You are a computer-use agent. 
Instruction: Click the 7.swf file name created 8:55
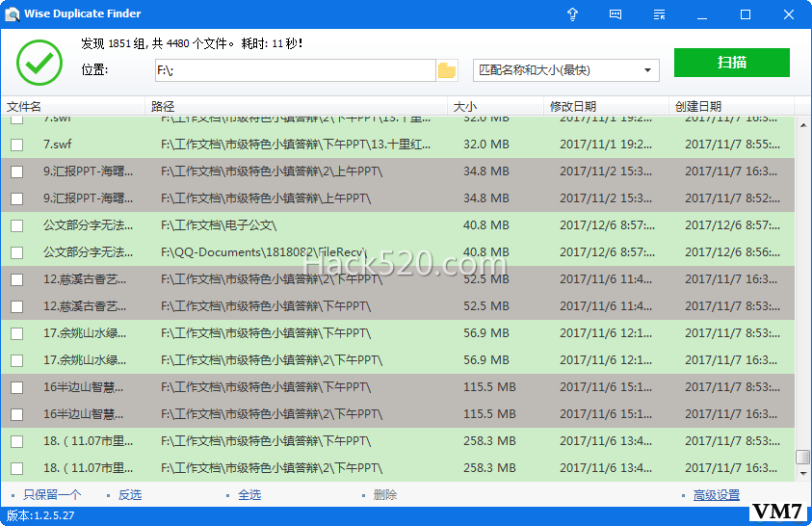pyautogui.click(x=58, y=144)
